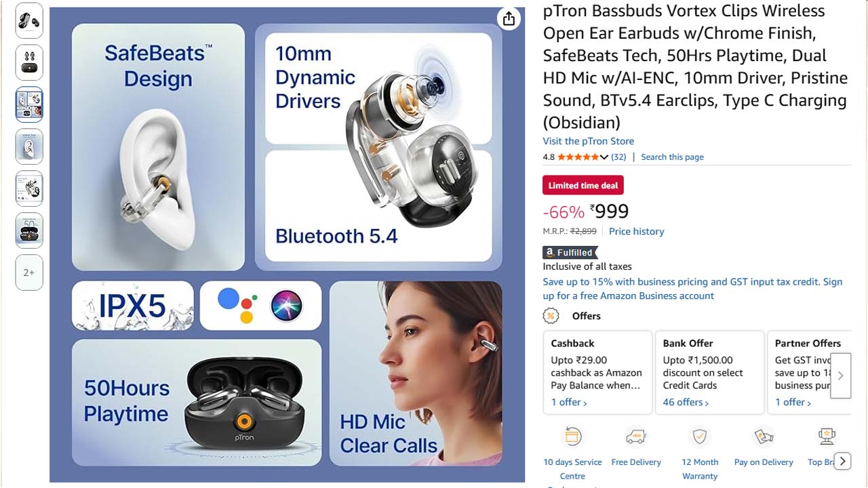Click the Search this page link

pos(672,157)
